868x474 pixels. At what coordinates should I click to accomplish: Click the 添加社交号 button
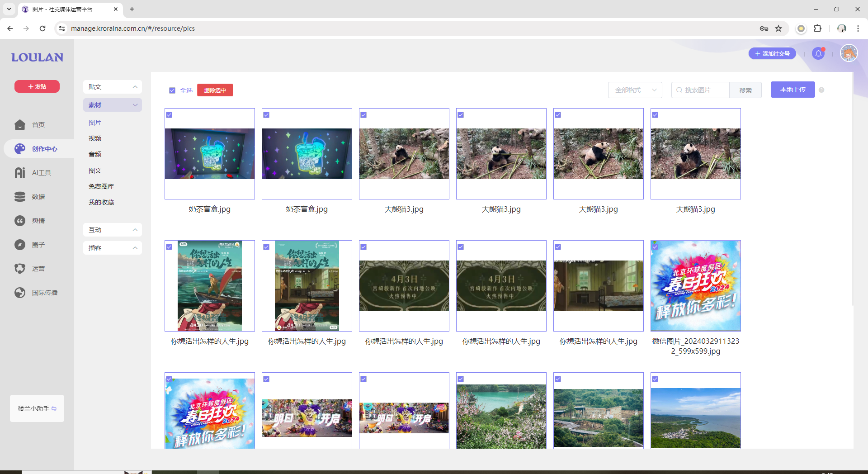(x=772, y=53)
